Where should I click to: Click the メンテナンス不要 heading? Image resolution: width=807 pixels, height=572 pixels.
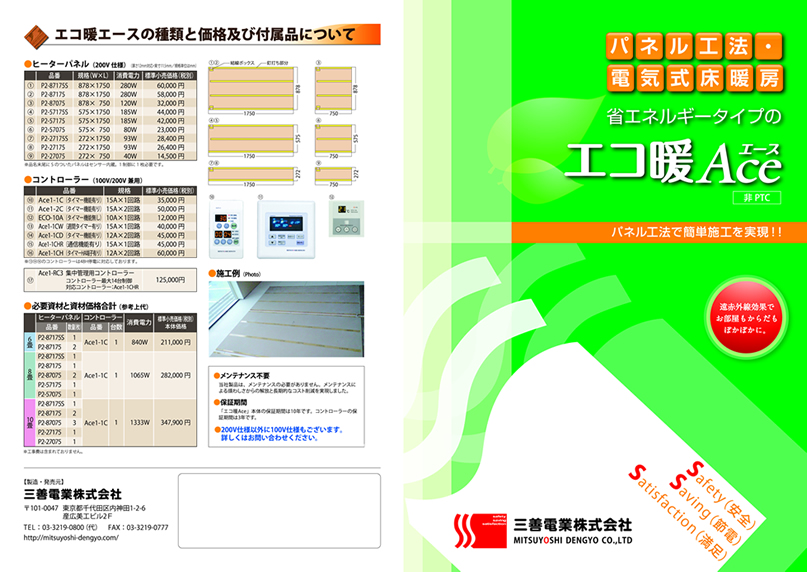click(x=242, y=376)
